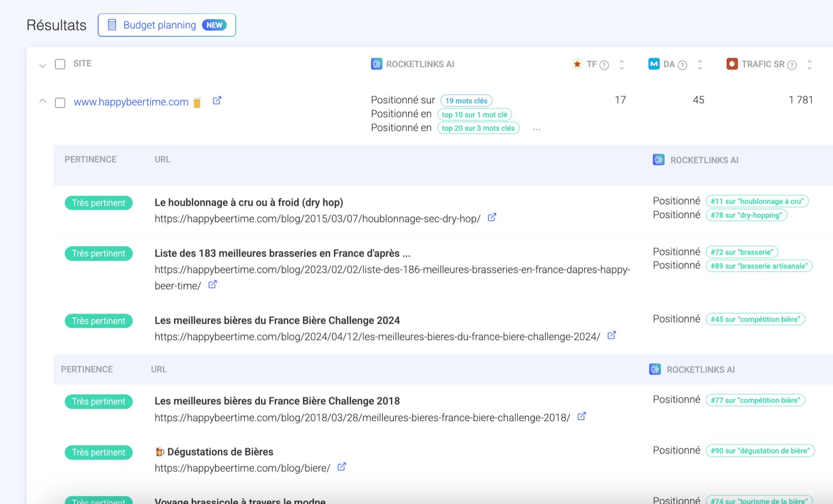This screenshot has height=504, width=833.
Task: Collapse the happybeertime.com row
Action: pos(42,101)
